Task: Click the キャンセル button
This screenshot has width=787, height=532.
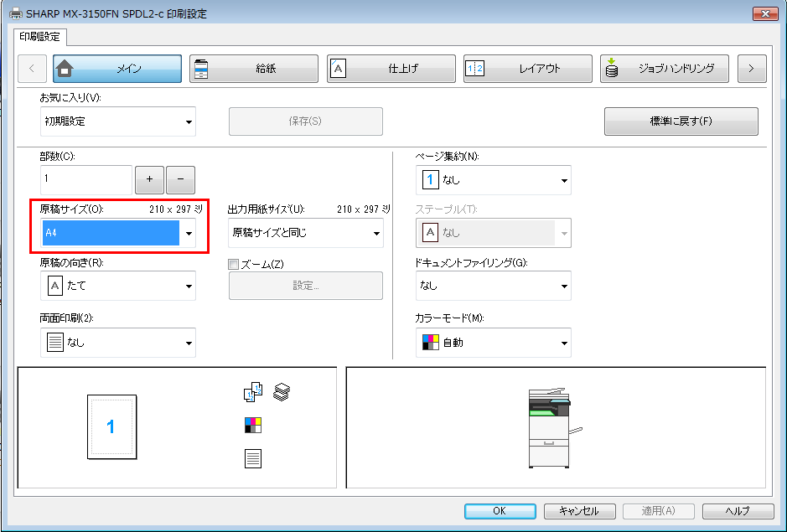Action: (579, 511)
